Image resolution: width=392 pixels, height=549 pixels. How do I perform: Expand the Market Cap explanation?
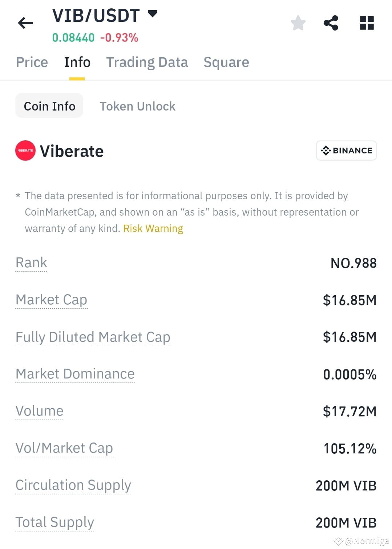[51, 300]
